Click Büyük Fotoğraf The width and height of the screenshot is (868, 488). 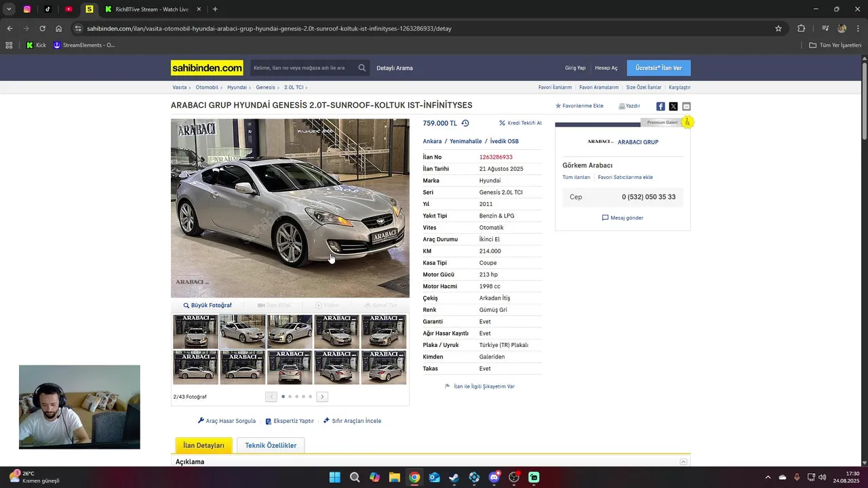pos(208,306)
